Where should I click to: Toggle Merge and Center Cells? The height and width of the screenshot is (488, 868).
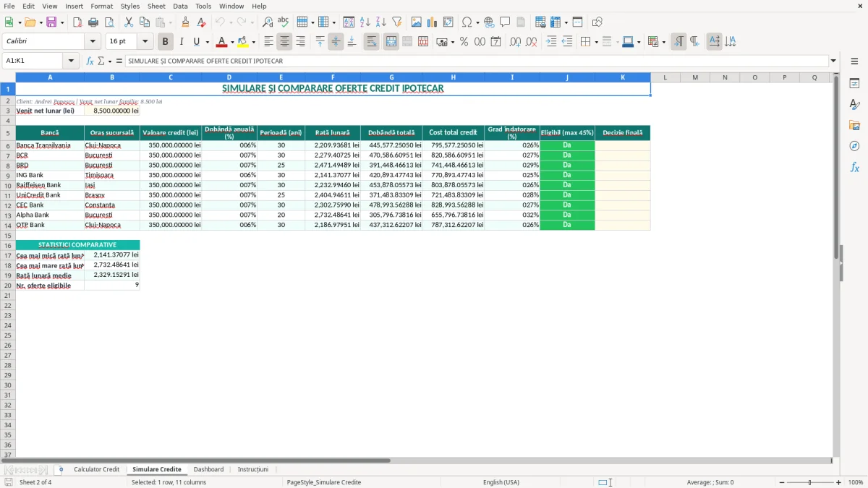point(391,42)
